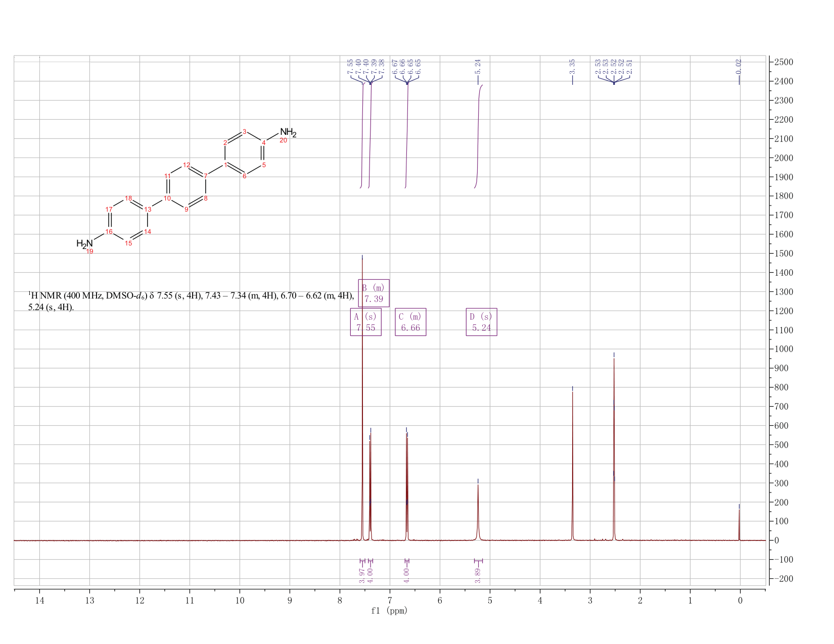Select multiplet box D (s) 5.24

(x=481, y=322)
